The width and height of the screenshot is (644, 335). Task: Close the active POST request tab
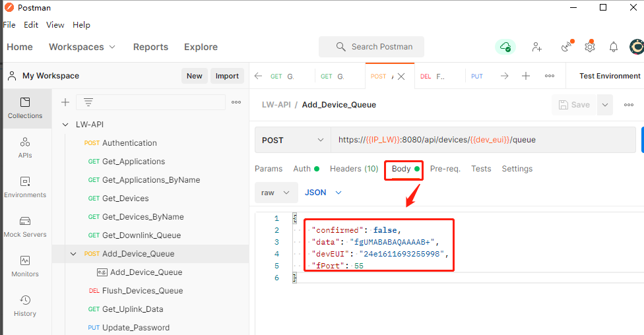401,76
